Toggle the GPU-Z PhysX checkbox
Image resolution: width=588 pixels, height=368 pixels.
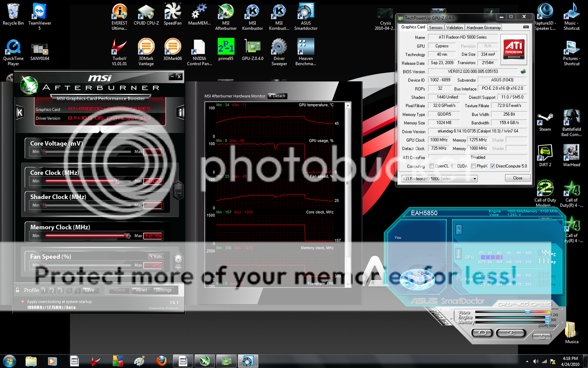coord(473,166)
